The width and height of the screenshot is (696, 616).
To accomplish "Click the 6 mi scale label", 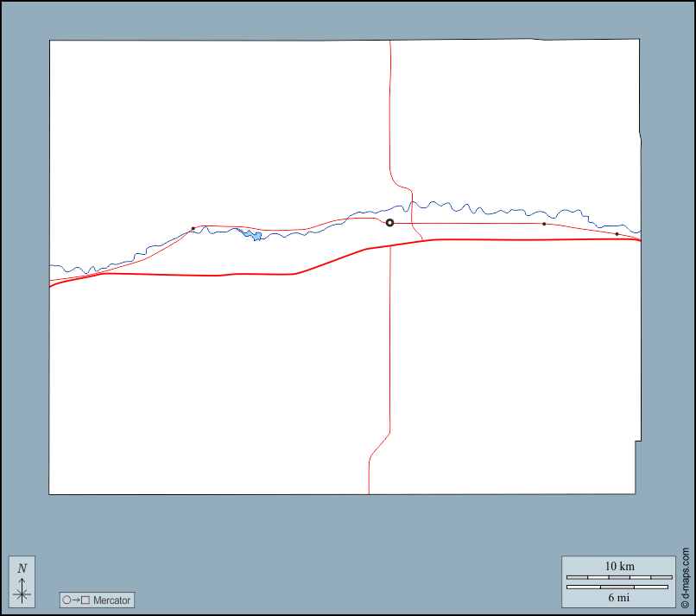I will pos(618,598).
